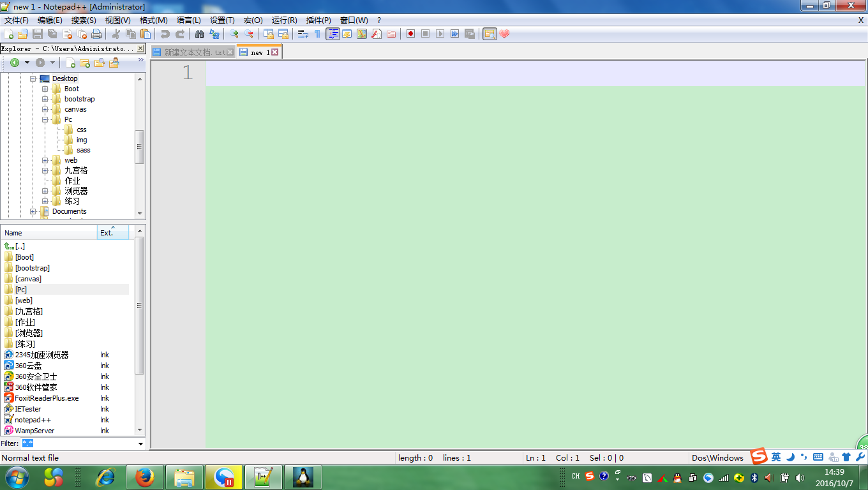Run macro multiple times icon
This screenshot has height=490, width=868.
click(x=454, y=34)
